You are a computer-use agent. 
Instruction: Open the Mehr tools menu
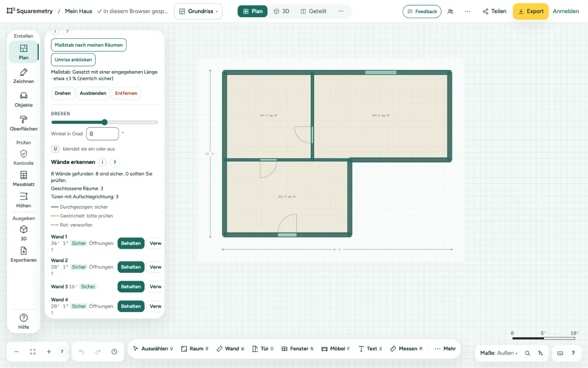pos(445,349)
